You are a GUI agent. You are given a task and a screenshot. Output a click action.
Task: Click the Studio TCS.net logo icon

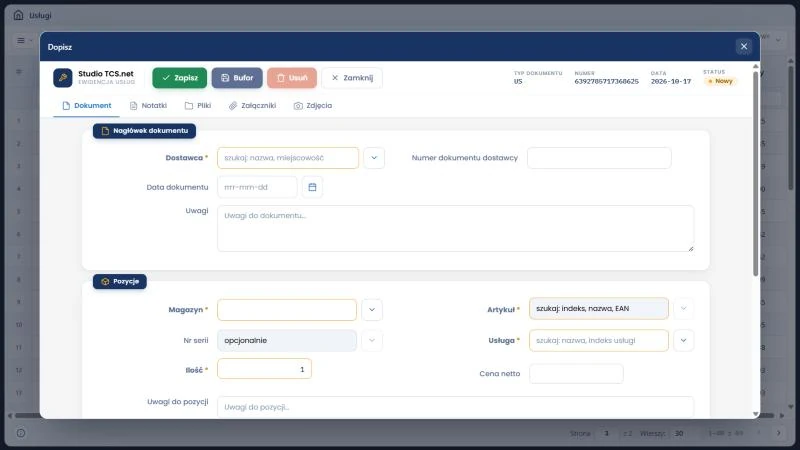63,78
